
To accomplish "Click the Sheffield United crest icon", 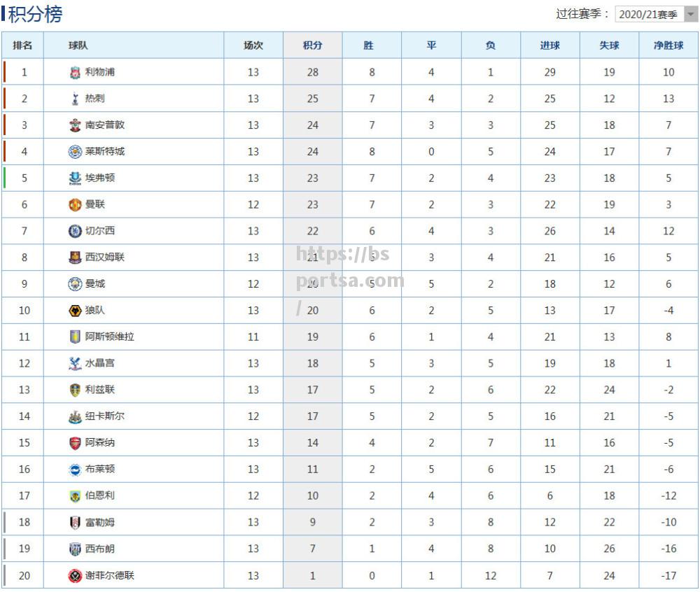I will 75,575.
